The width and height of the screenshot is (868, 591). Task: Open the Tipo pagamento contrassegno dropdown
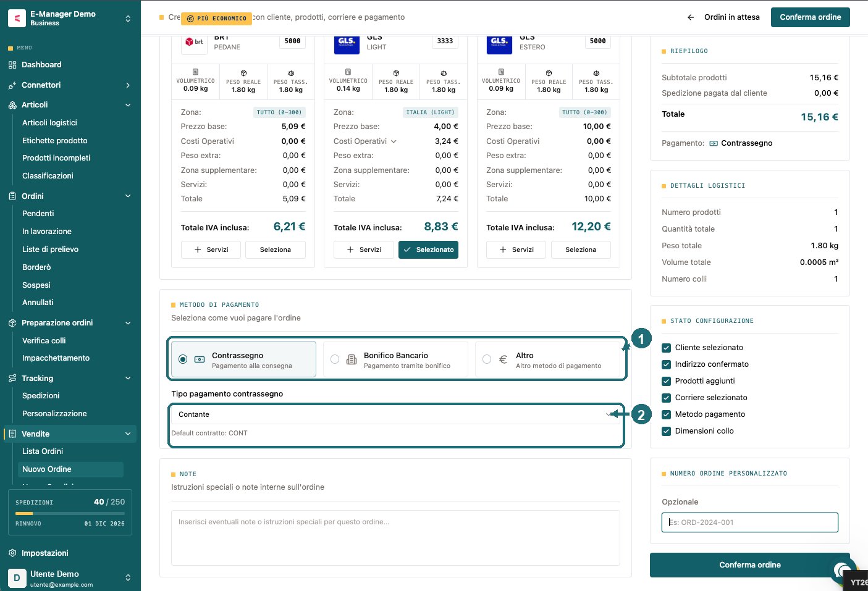click(x=395, y=414)
